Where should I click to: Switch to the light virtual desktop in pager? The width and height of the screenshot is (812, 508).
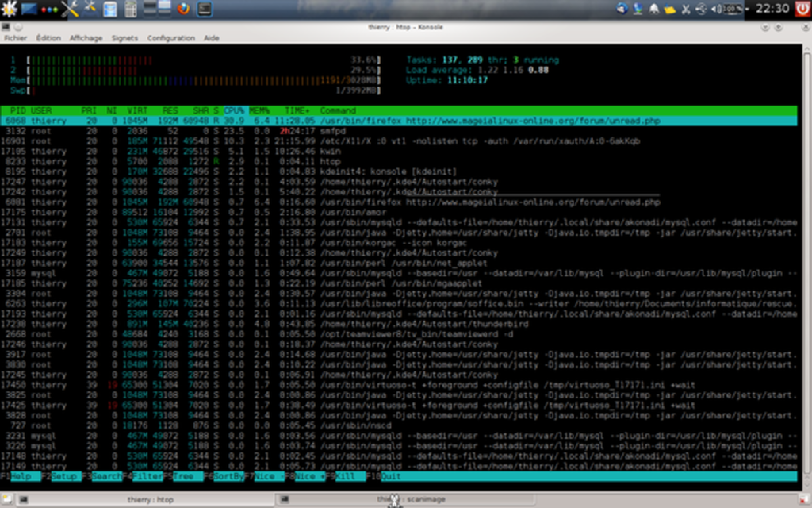tap(165, 8)
